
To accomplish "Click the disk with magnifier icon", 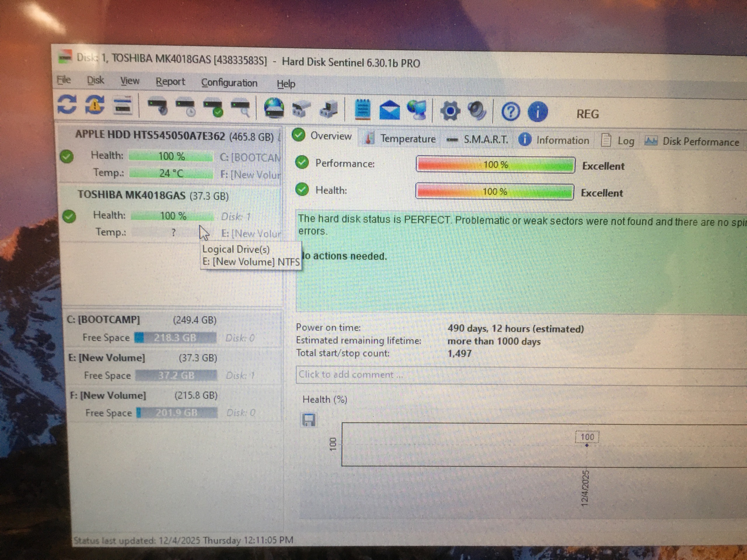I will click(240, 108).
